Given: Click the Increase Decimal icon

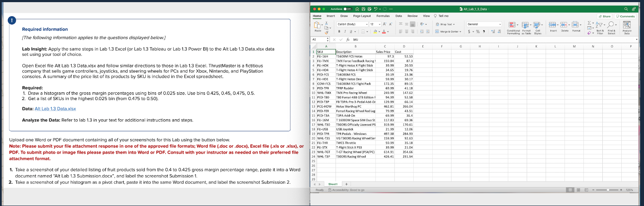Looking at the screenshot, I should click(493, 31).
